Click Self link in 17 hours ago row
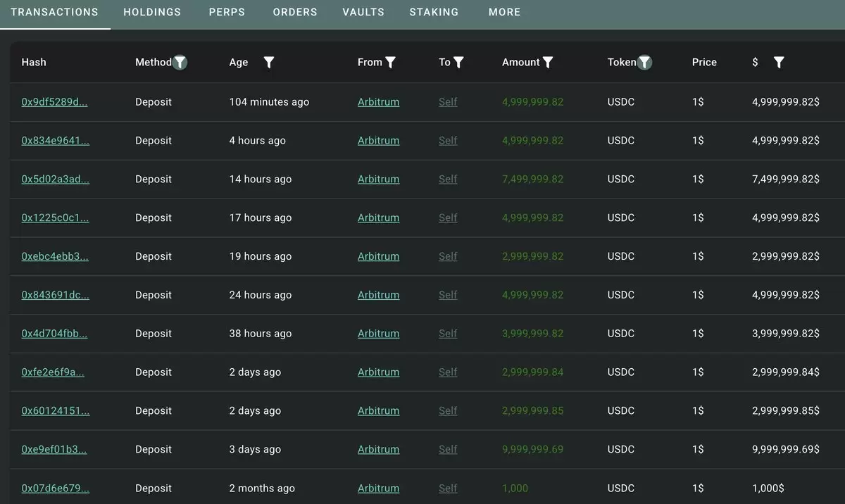The height and width of the screenshot is (504, 845). coord(448,218)
